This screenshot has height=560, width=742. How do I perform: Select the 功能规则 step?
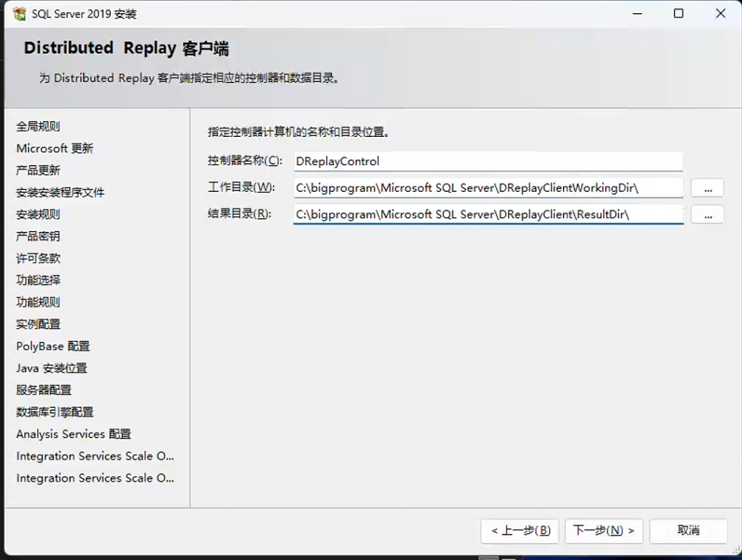point(38,302)
